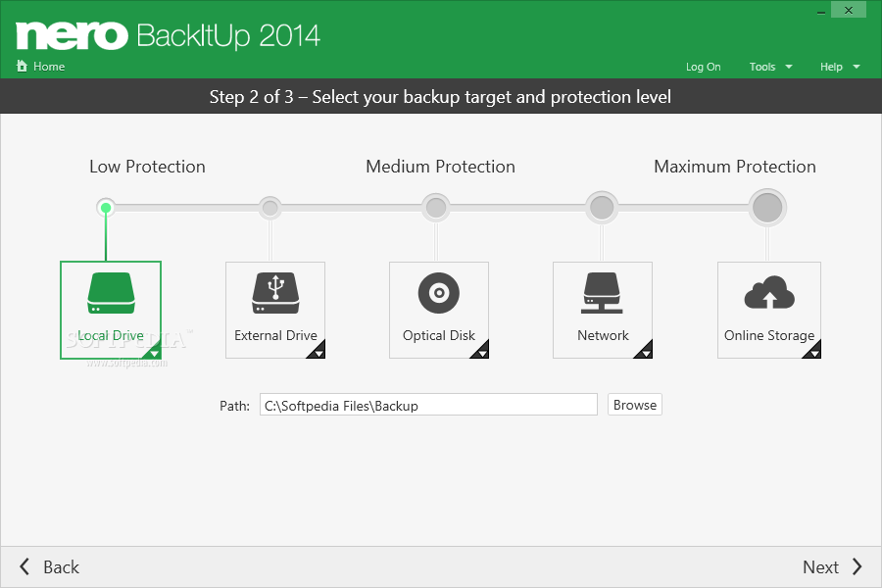The height and width of the screenshot is (588, 882).
Task: Click the Home house icon
Action: [22, 66]
